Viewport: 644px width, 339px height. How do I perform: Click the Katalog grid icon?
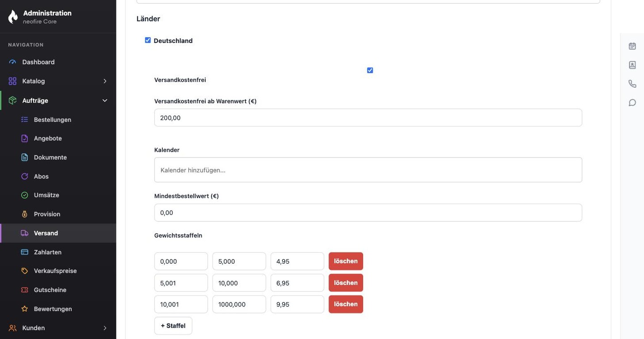point(13,81)
